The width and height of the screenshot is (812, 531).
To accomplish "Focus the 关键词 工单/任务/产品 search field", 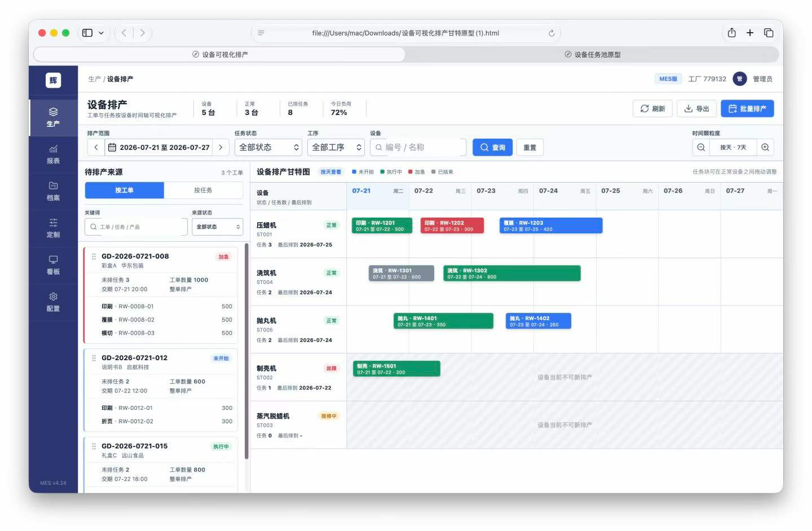I will pyautogui.click(x=136, y=227).
